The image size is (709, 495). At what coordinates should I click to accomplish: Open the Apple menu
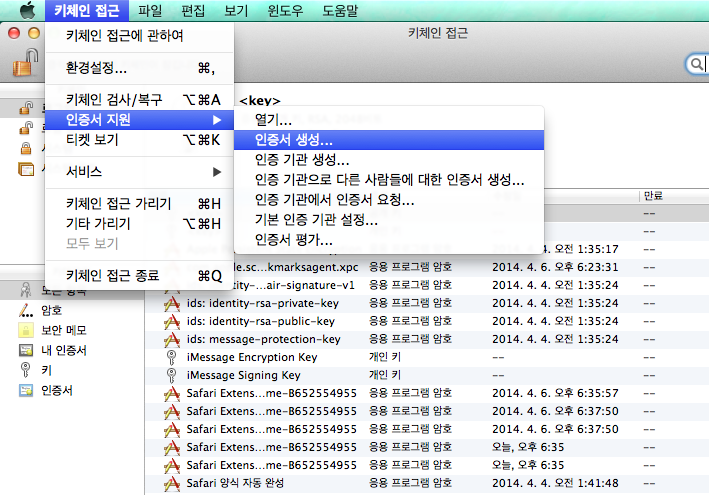[x=28, y=10]
